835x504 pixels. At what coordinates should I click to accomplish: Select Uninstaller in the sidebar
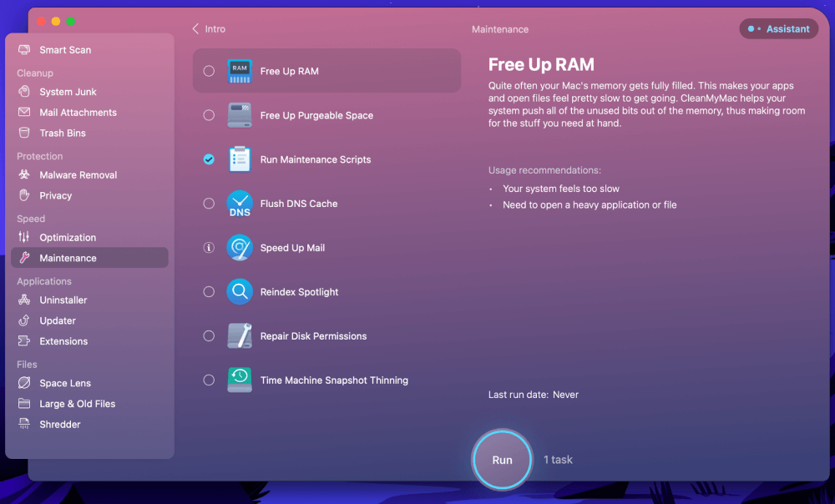click(63, 300)
